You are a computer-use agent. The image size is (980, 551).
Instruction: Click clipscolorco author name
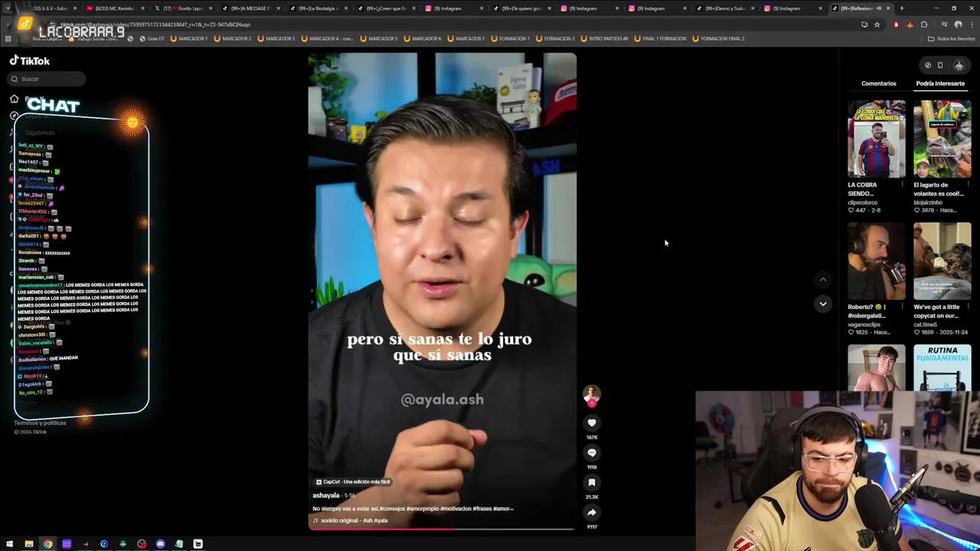[x=863, y=203]
